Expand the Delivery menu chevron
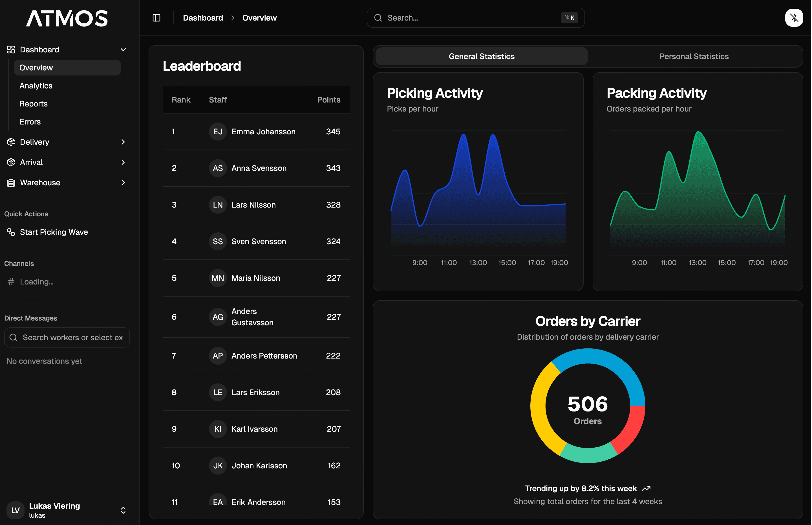 pos(123,142)
